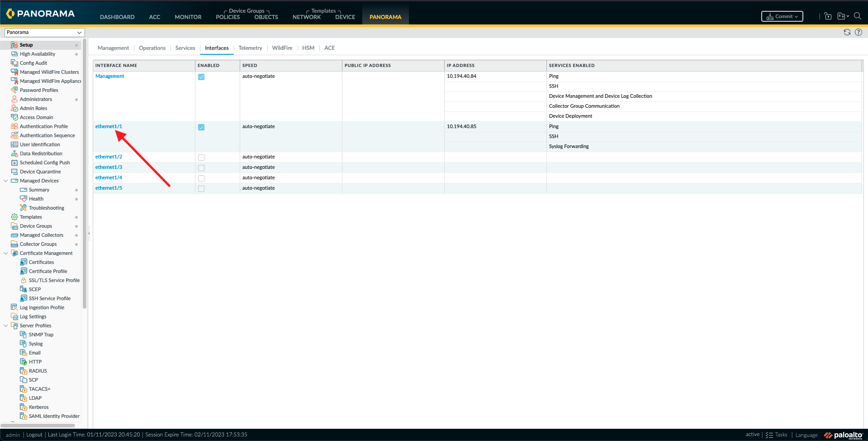This screenshot has width=868, height=441.
Task: Select the SNMP Trap server profile icon
Action: coord(24,334)
